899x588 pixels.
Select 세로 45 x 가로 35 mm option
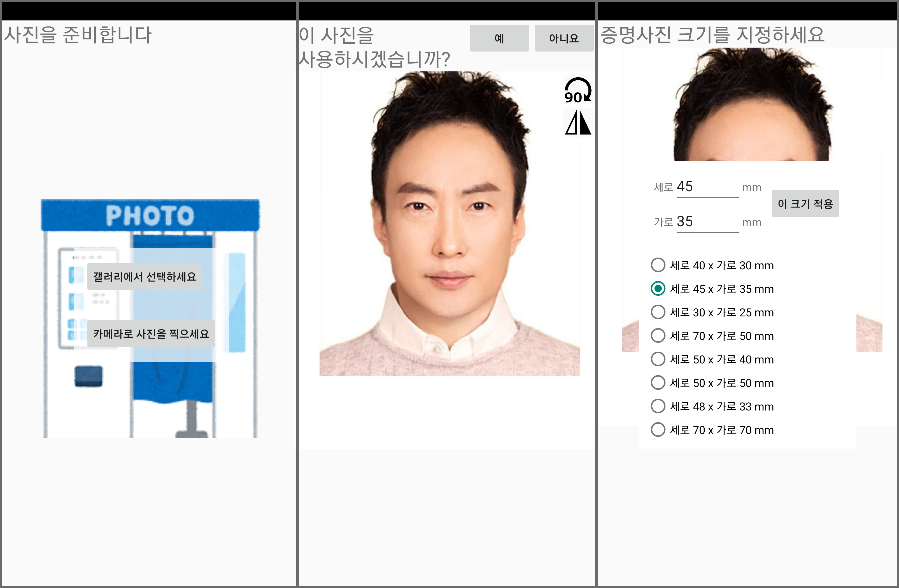point(712,288)
